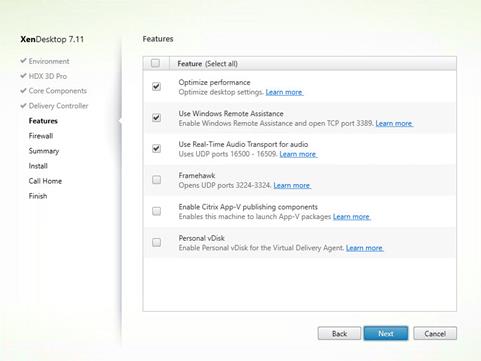Click 'Uses UDP ports 16500 - 16509' description

pyautogui.click(x=228, y=154)
